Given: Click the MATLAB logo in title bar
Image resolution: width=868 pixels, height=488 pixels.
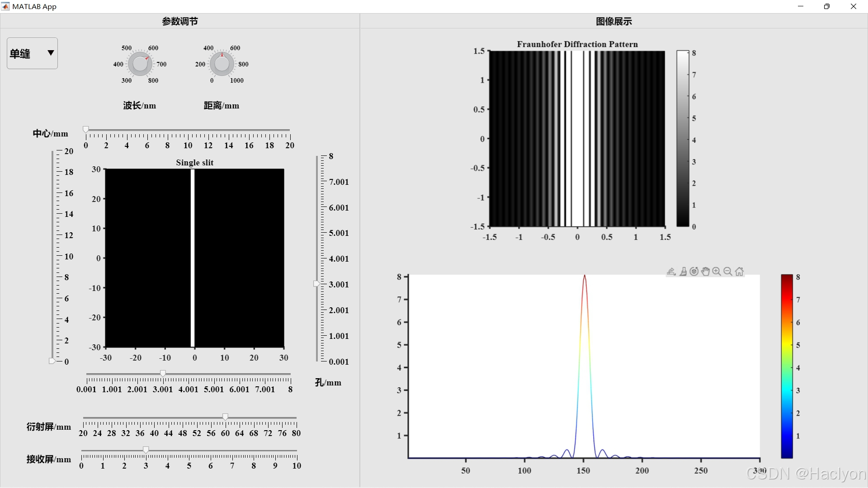Looking at the screenshot, I should pos(5,6).
